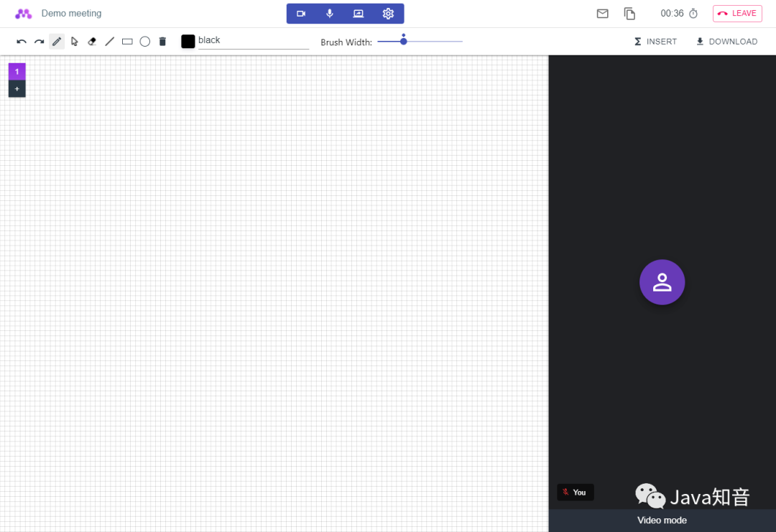This screenshot has width=776, height=532.
Task: Toggle the microphone in meeting controls
Action: (330, 14)
